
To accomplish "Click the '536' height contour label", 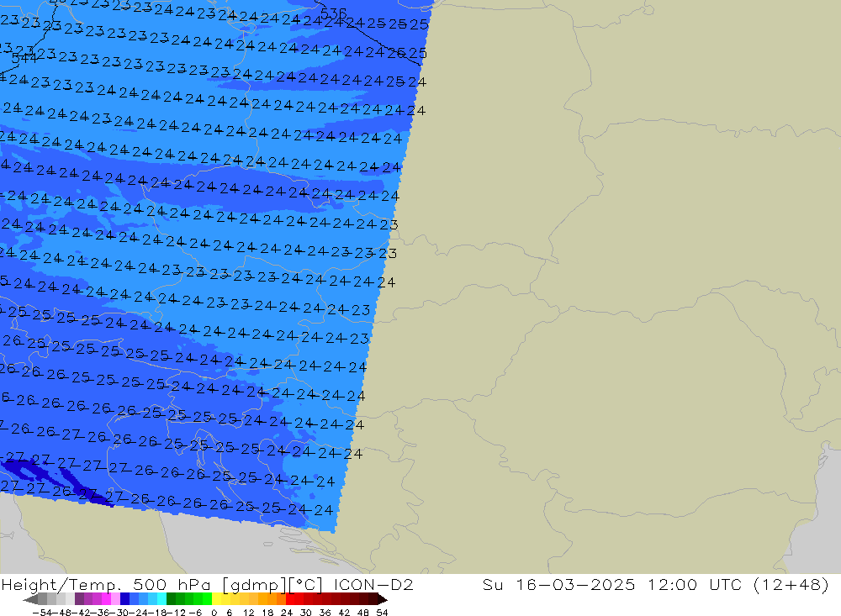I will click(x=333, y=13).
